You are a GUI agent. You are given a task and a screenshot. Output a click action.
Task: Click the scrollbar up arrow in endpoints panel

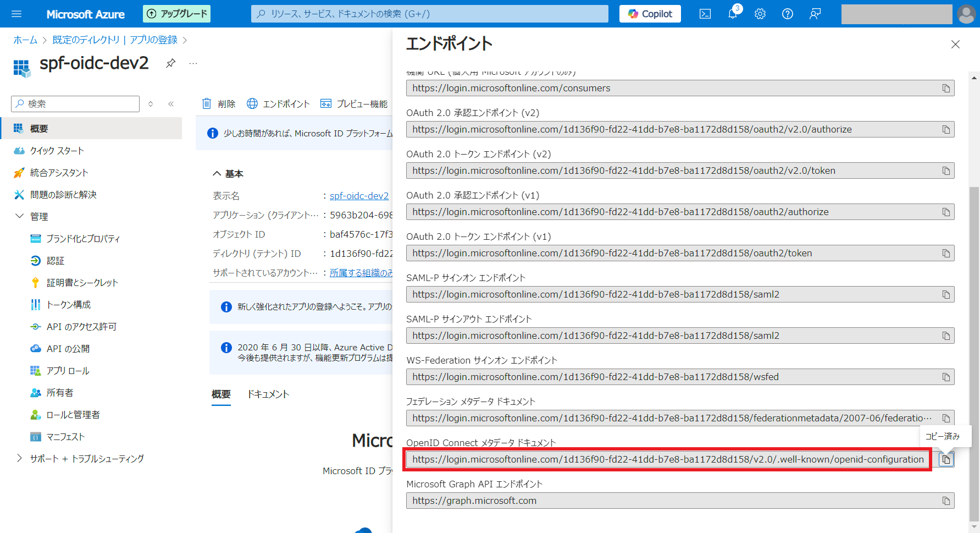(x=975, y=78)
